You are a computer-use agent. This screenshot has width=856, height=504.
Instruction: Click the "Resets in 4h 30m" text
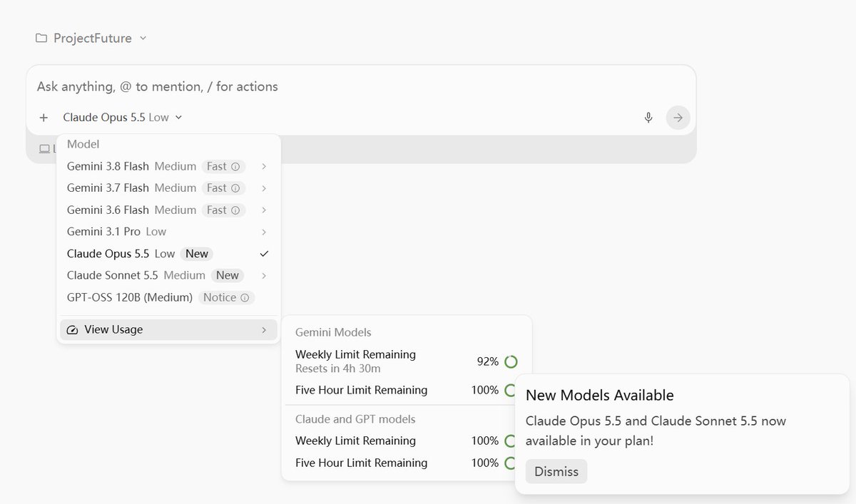[338, 369]
